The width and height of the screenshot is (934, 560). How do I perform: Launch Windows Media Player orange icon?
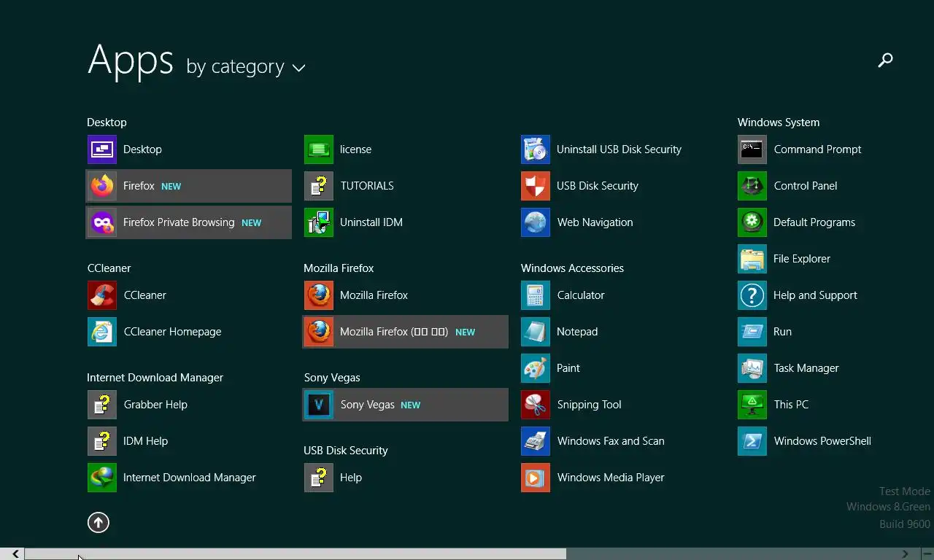(x=536, y=478)
